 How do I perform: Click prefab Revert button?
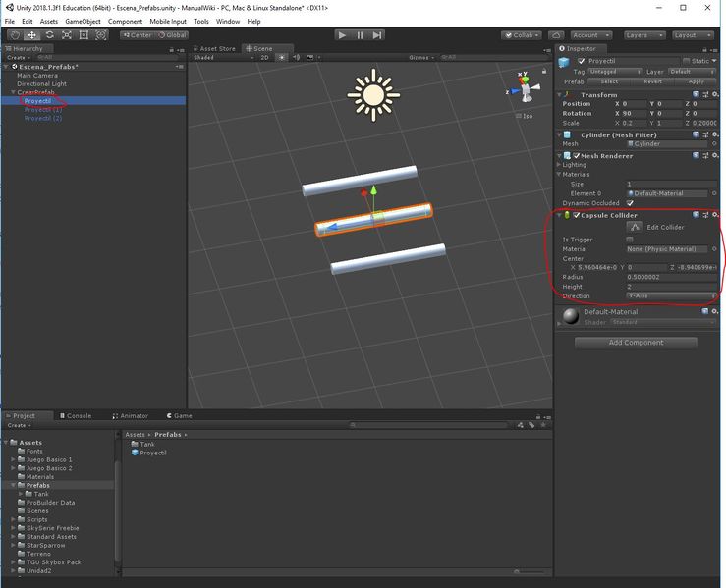(x=652, y=81)
